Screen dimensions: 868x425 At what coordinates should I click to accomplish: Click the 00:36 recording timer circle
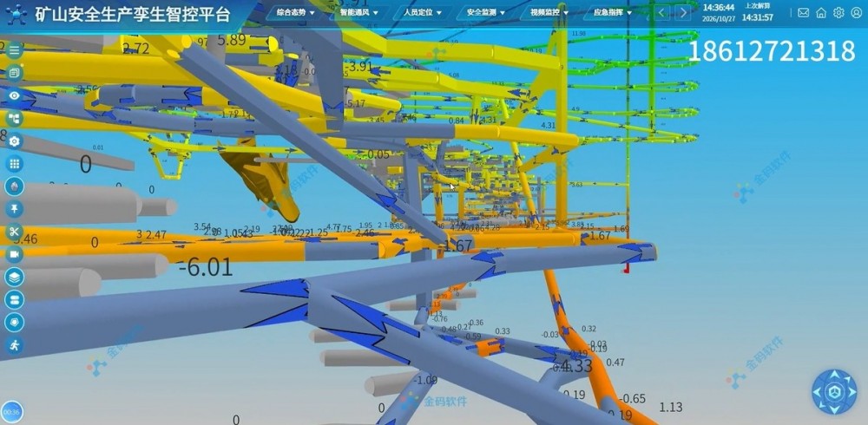tap(11, 412)
